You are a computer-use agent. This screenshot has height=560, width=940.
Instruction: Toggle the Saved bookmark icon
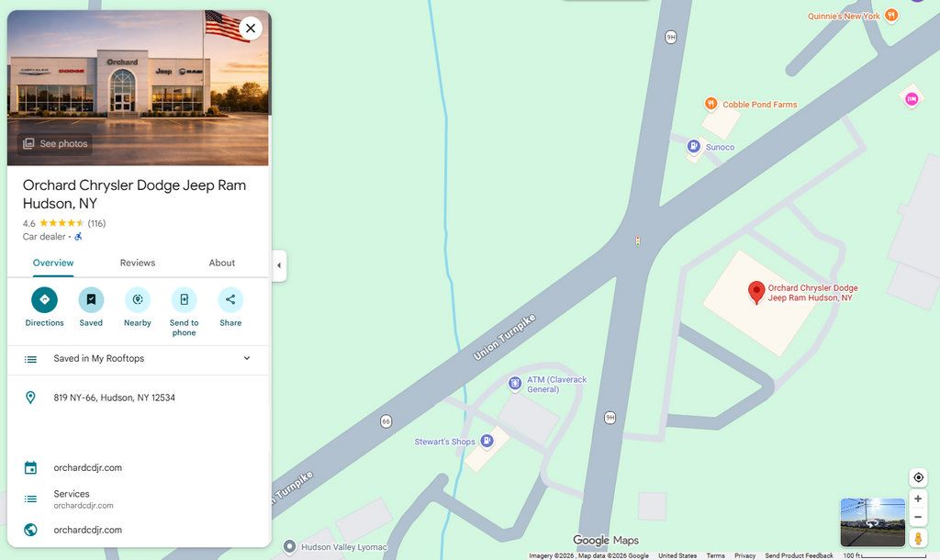point(91,300)
